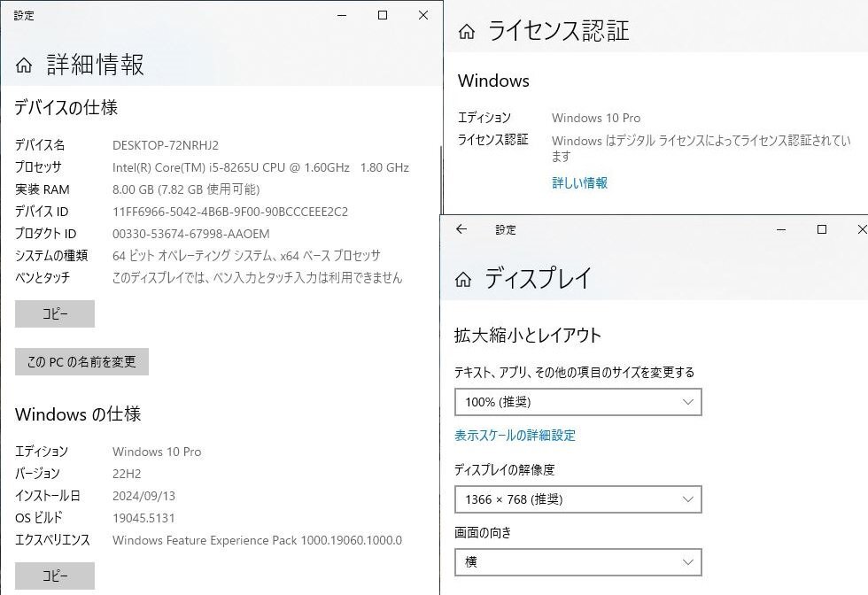
Task: Select Windows 10 Pro in Windows の仕様
Action: click(157, 452)
